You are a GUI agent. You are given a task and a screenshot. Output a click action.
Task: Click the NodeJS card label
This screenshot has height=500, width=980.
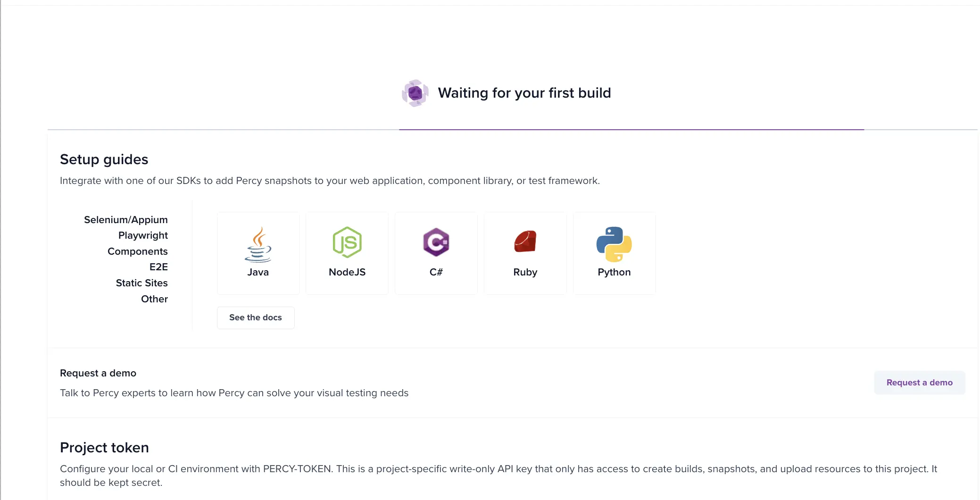point(347,272)
